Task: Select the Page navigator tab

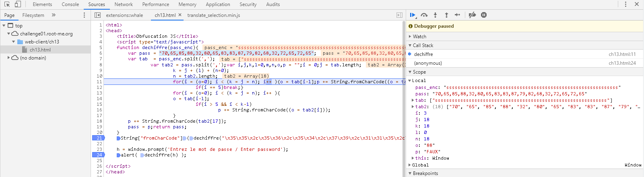Action: pos(9,15)
